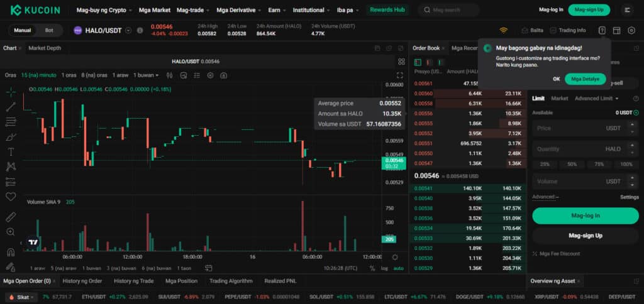Open the multi-chart grid layout icon

click(x=401, y=62)
